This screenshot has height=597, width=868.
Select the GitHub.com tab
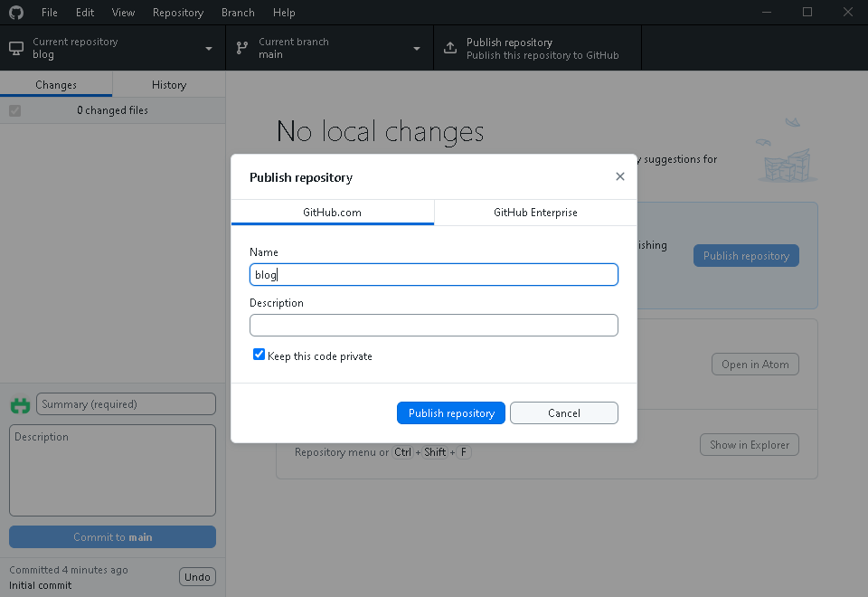(x=332, y=213)
